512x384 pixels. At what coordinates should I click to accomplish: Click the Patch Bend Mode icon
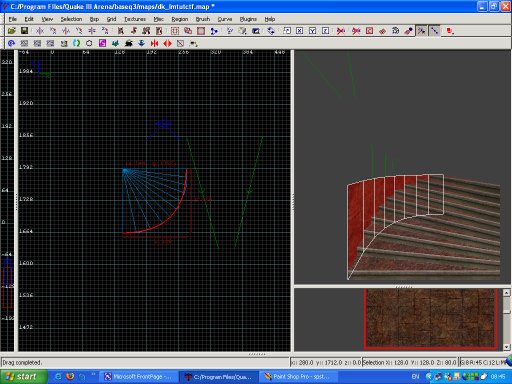pyautogui.click(x=395, y=31)
